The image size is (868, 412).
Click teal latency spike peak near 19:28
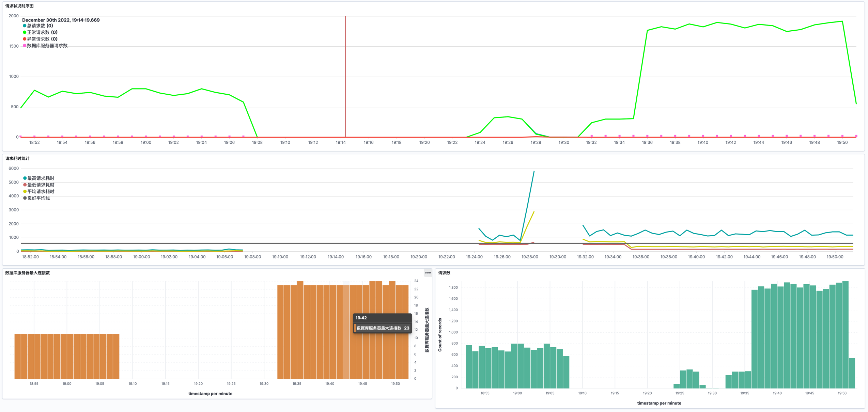[x=534, y=171]
